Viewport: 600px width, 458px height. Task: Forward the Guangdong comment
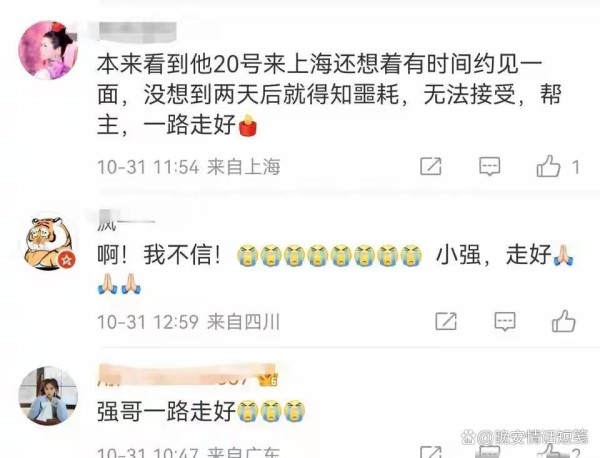click(431, 452)
